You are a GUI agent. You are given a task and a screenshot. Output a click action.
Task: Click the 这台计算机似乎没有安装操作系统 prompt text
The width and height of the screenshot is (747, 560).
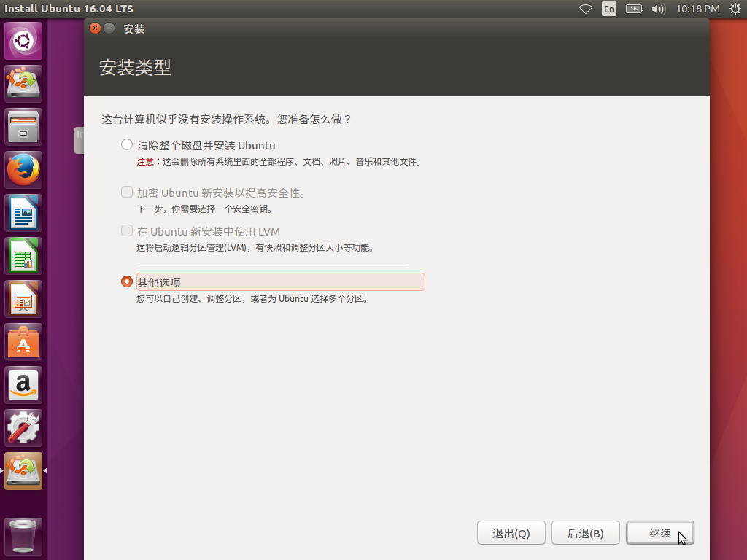click(226, 119)
